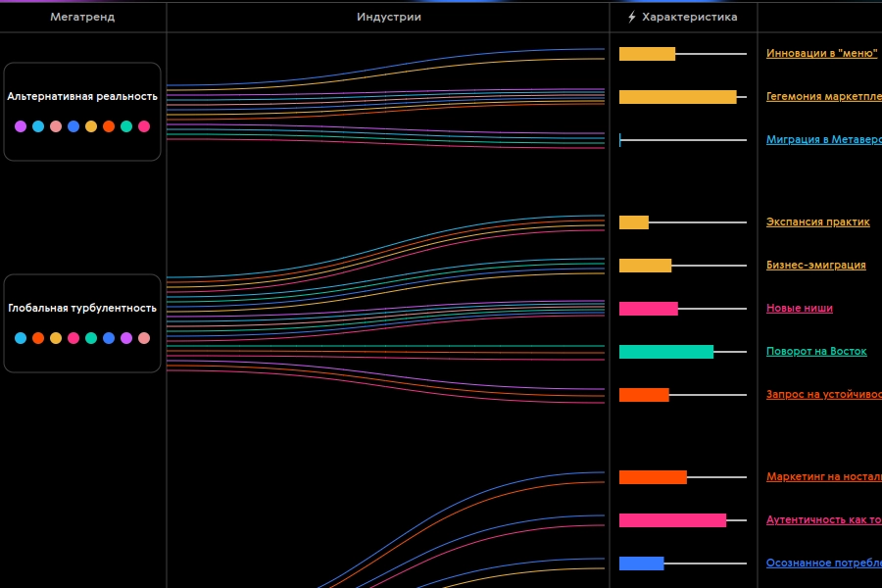The image size is (882, 588).
Task: Open the Осознанное потребление link
Action: 824,563
